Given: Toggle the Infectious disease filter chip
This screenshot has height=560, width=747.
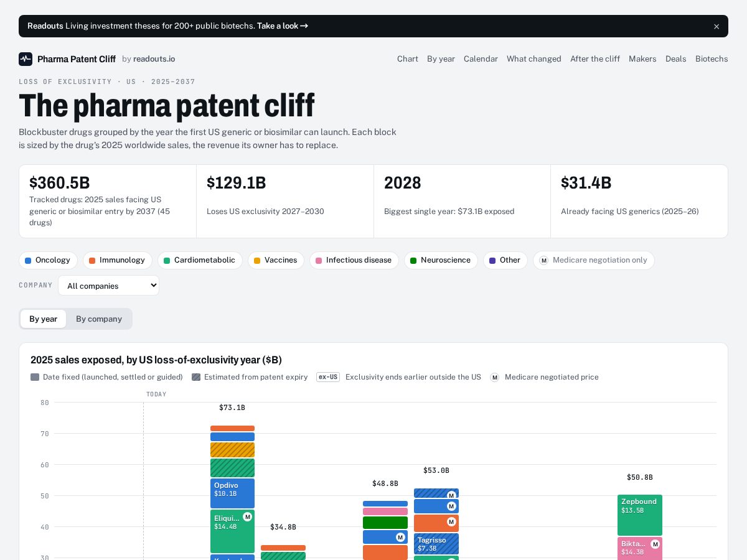Looking at the screenshot, I should coord(354,260).
